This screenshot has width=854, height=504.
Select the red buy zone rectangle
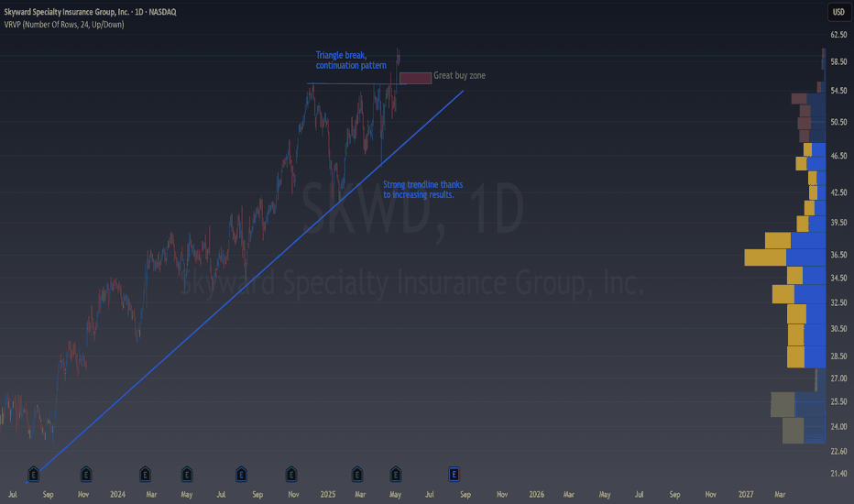pos(416,77)
